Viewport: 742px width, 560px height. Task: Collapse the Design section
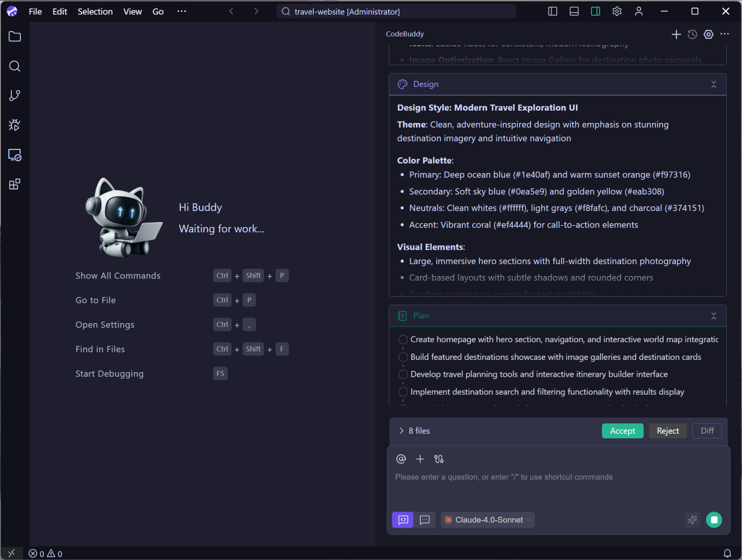(714, 84)
